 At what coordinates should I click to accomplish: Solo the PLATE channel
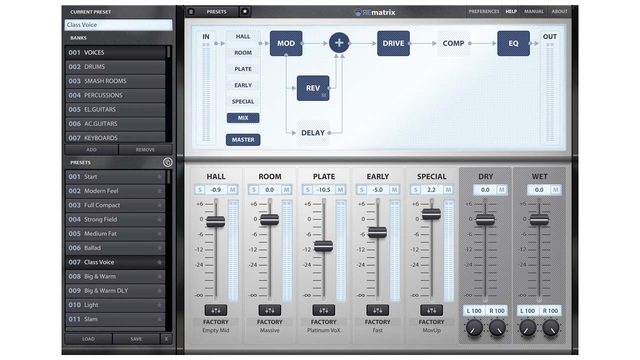tap(307, 190)
